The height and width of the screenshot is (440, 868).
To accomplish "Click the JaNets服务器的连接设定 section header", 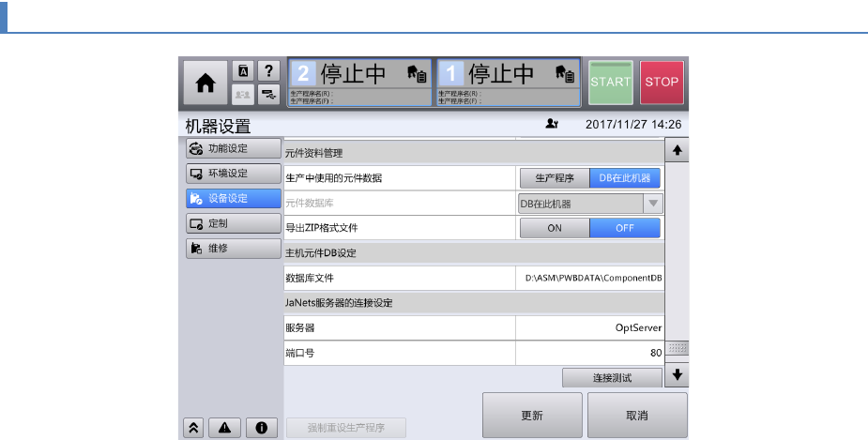I will pos(474,303).
